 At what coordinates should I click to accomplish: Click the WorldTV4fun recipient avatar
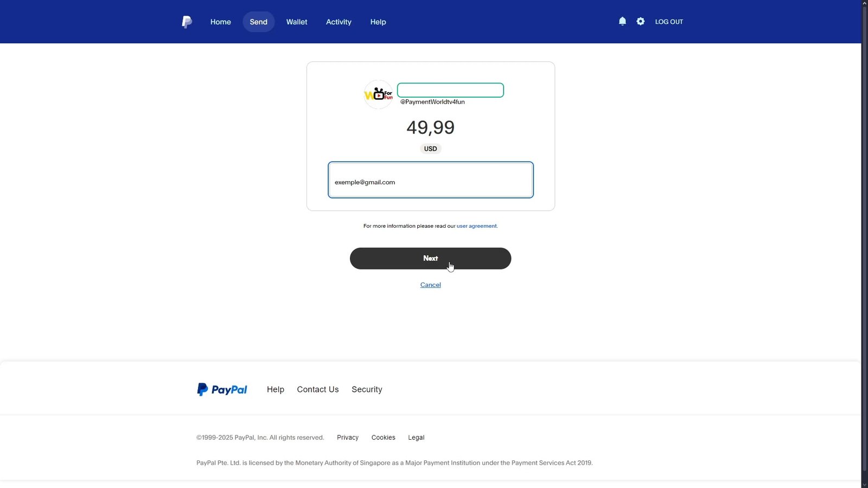(378, 94)
